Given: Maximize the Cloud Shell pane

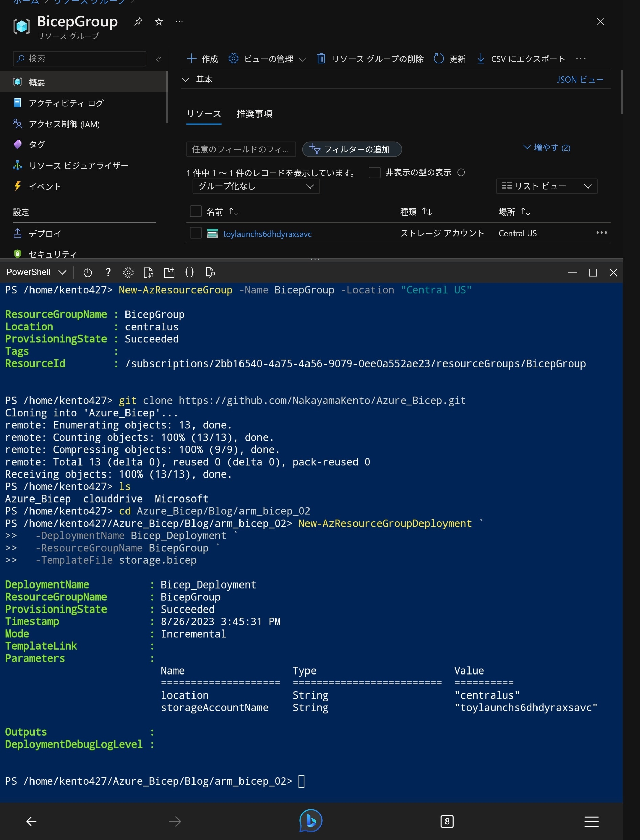Looking at the screenshot, I should click(593, 272).
